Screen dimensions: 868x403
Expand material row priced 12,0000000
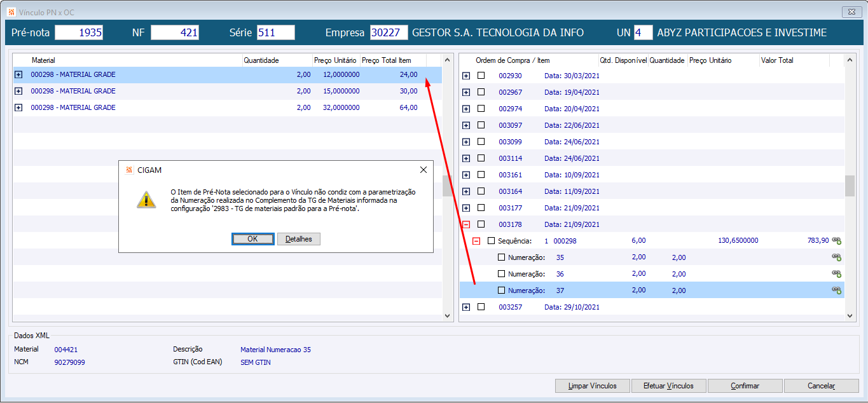click(x=18, y=75)
